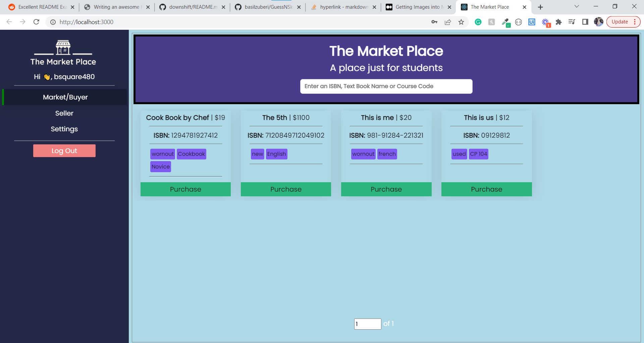This screenshot has width=644, height=343.
Task: Open the Grammarly extension icon
Action: pyautogui.click(x=478, y=22)
